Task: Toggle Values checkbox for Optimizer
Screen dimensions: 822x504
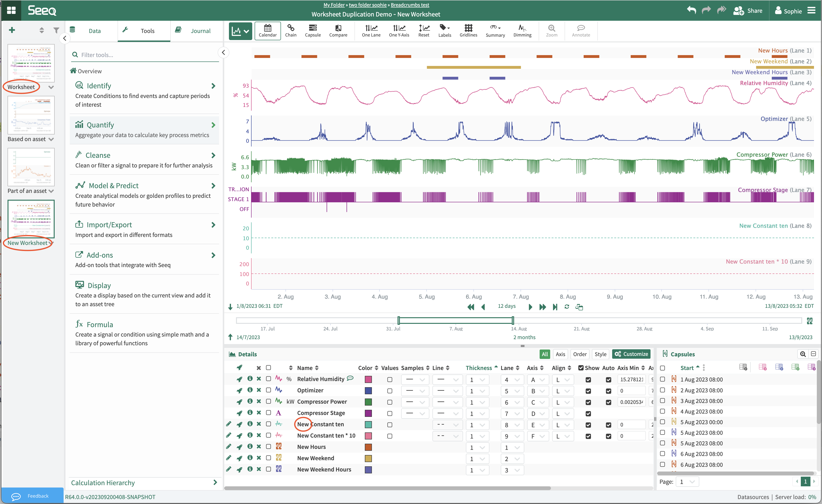Action: [x=389, y=391]
